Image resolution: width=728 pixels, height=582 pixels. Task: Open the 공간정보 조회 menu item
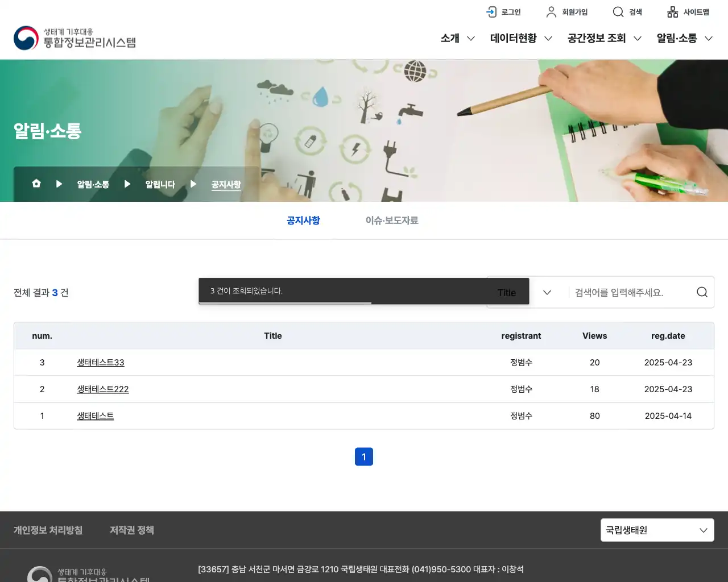pos(597,38)
